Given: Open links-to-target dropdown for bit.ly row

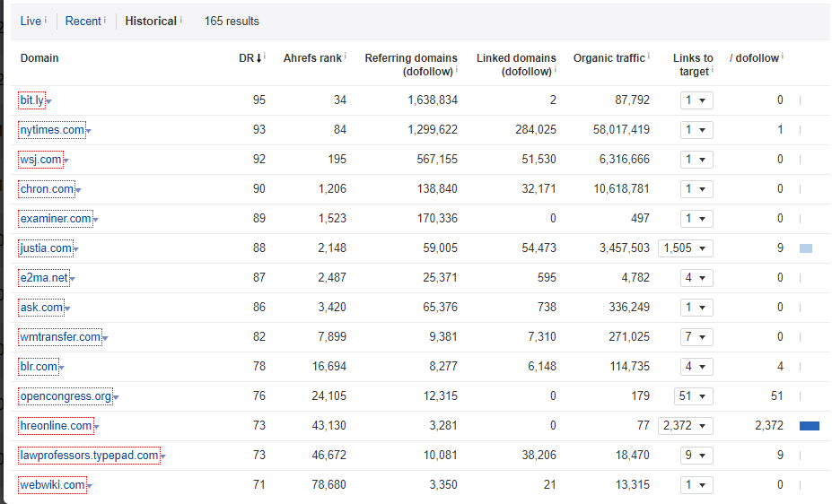Looking at the screenshot, I should pos(696,100).
